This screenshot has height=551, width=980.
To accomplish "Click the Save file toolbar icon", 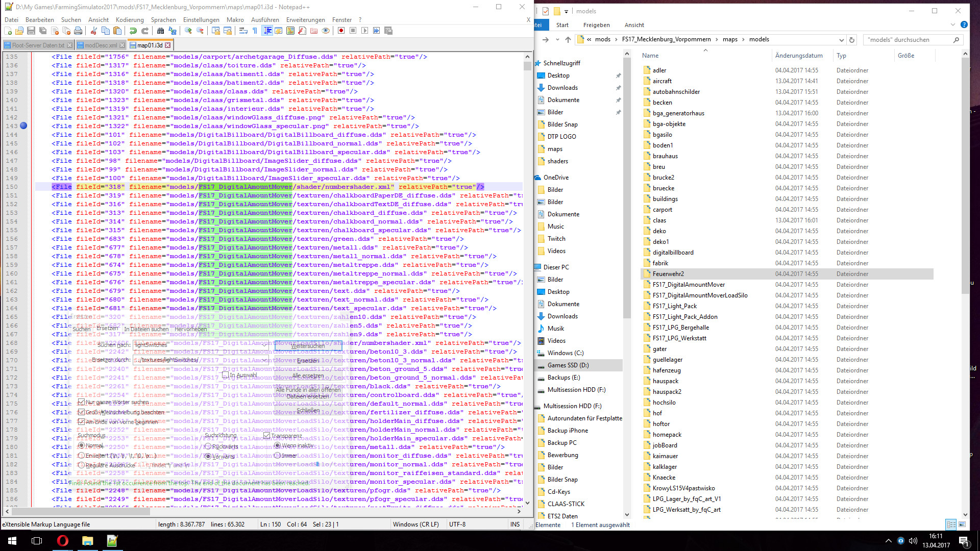I will tap(31, 31).
